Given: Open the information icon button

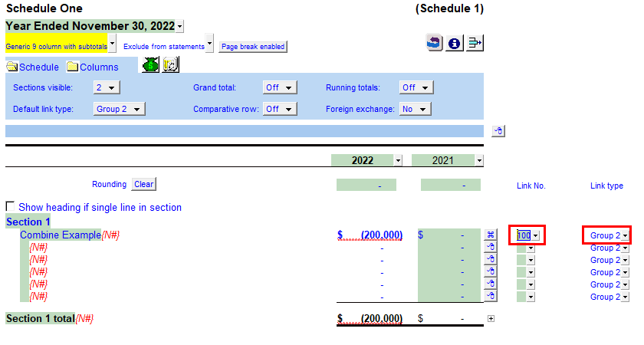Looking at the screenshot, I should 454,43.
